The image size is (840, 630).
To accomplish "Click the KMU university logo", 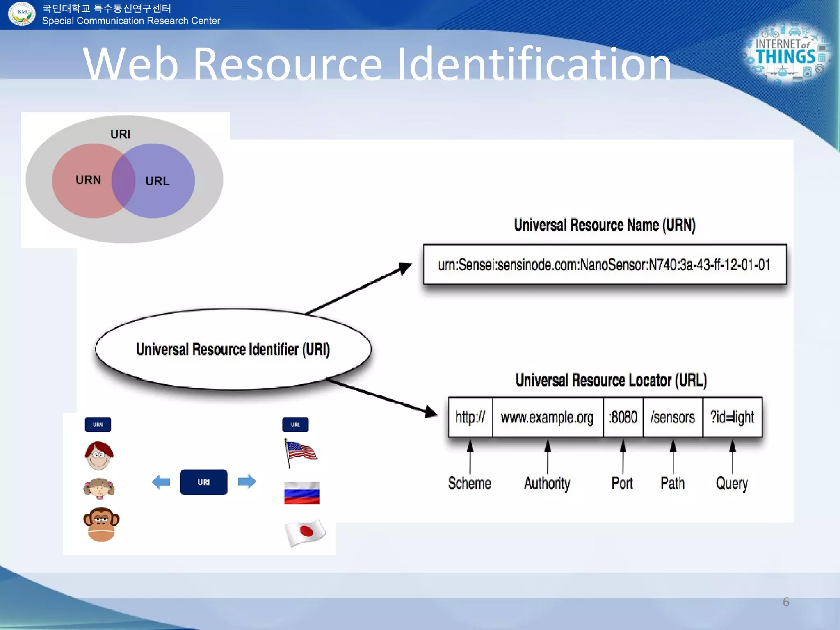I will click(x=22, y=14).
